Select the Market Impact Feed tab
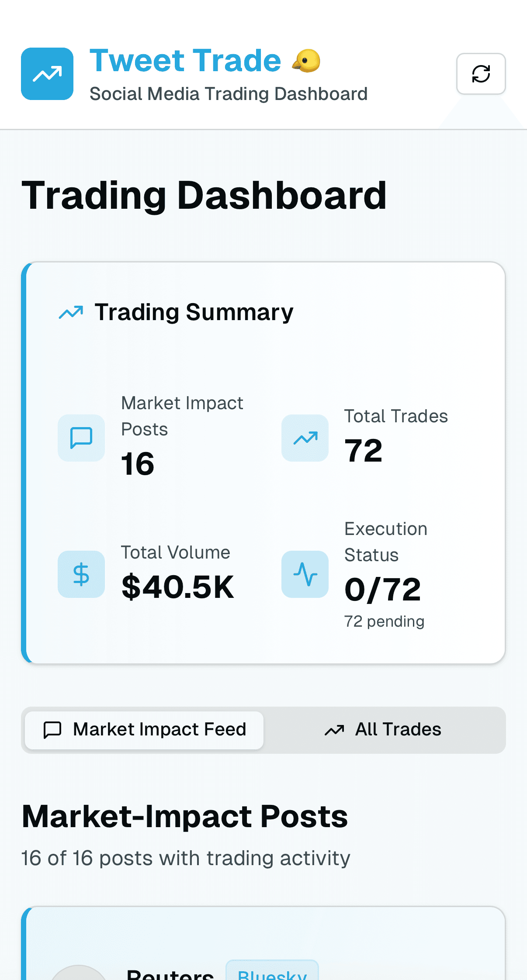 (144, 729)
